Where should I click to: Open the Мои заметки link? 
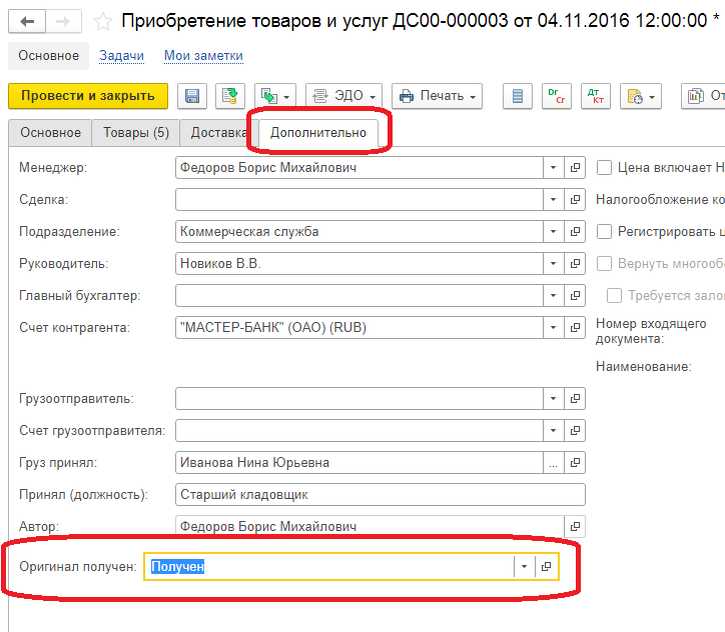[203, 55]
